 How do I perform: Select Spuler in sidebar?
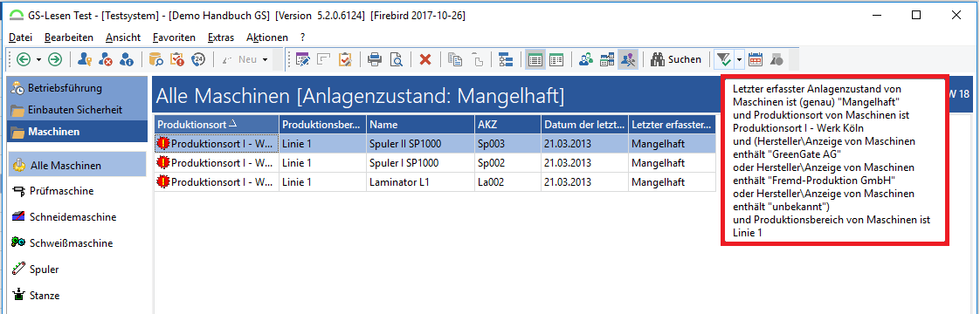pyautogui.click(x=36, y=269)
